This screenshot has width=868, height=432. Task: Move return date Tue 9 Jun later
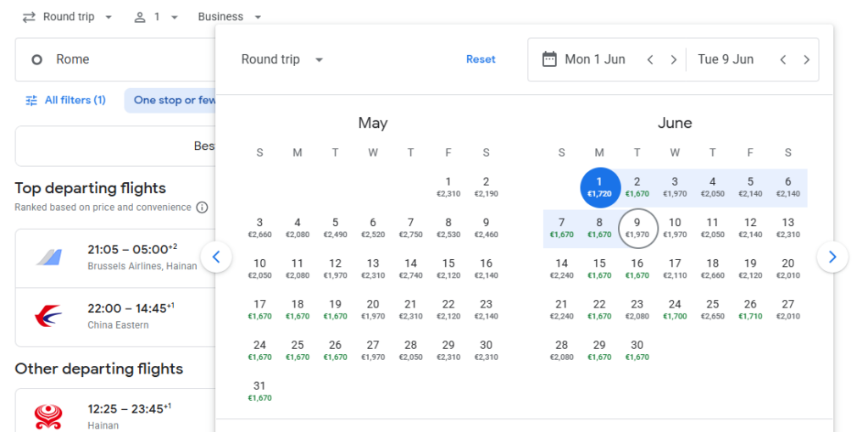click(806, 59)
